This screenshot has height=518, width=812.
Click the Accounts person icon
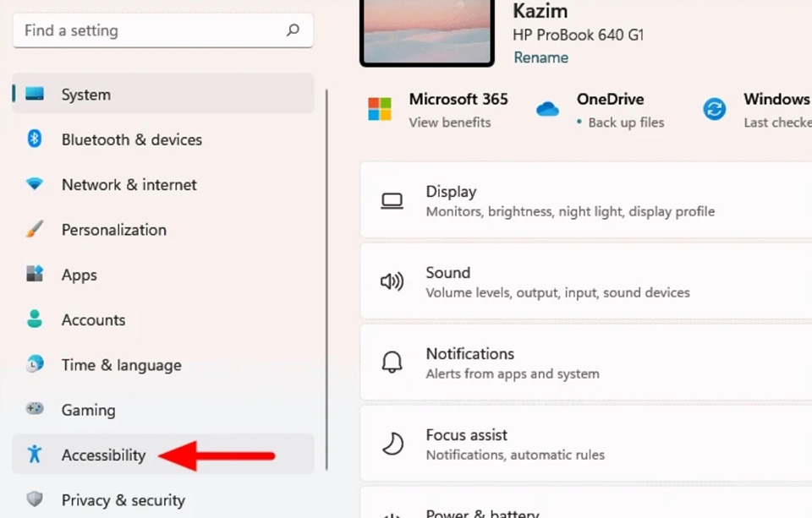[35, 319]
